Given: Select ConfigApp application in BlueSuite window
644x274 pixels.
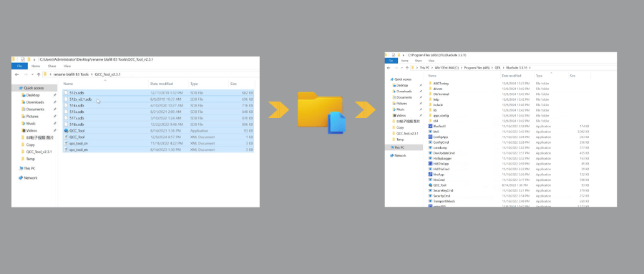Looking at the screenshot, I should [x=438, y=137].
